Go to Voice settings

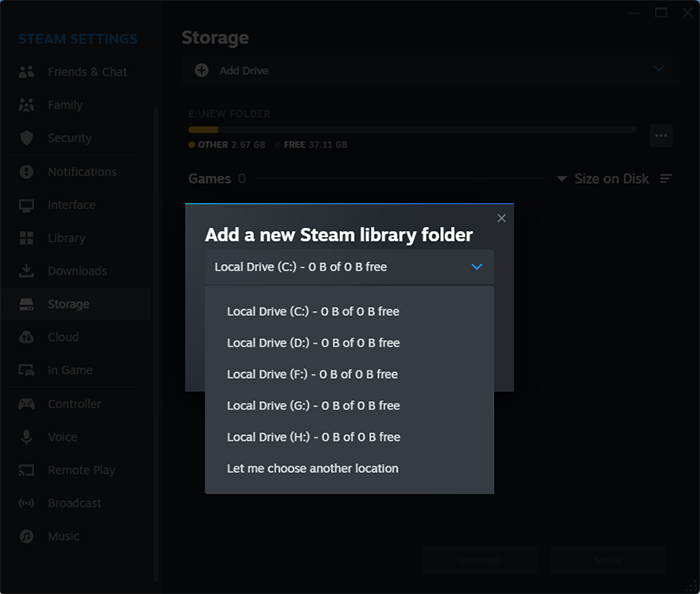click(x=76, y=437)
